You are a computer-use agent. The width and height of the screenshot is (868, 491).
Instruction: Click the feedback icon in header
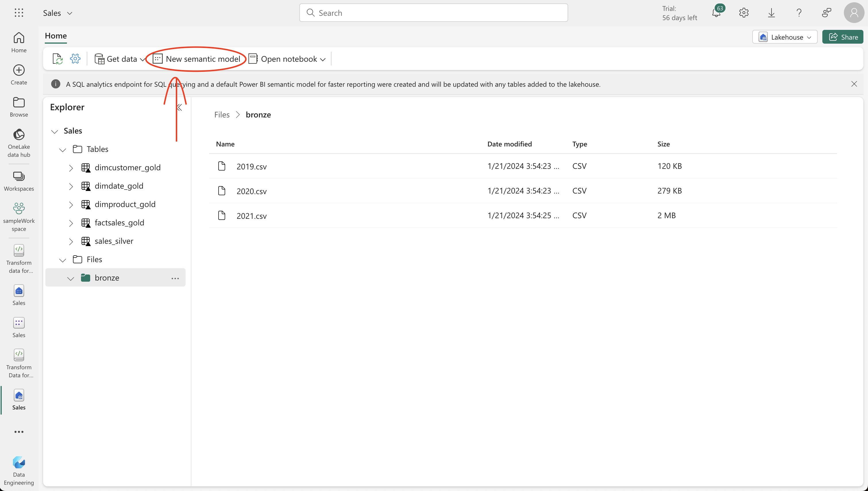[827, 13]
